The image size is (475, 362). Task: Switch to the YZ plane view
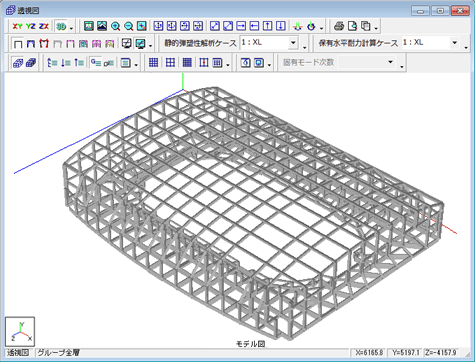tap(31, 26)
